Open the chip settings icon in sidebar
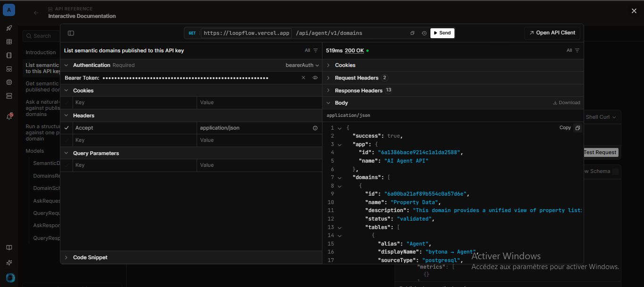Screen dimensions: 644x287 9,82
